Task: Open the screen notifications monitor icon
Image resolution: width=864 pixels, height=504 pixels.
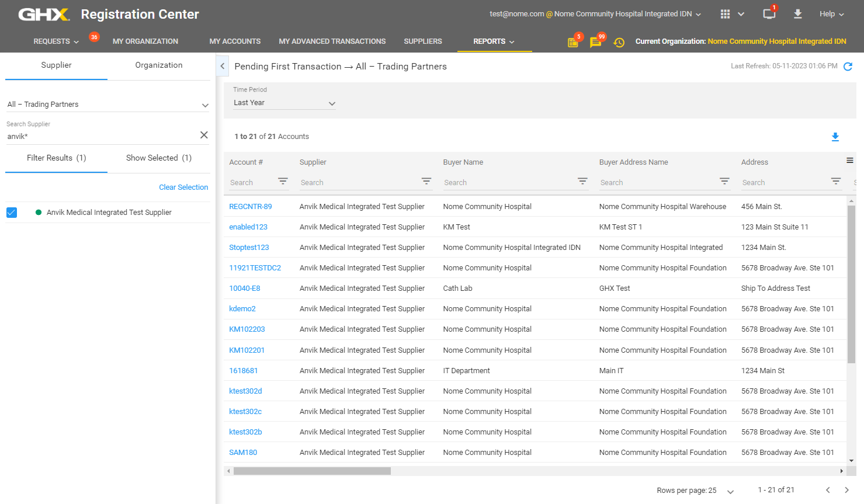Action: [769, 14]
